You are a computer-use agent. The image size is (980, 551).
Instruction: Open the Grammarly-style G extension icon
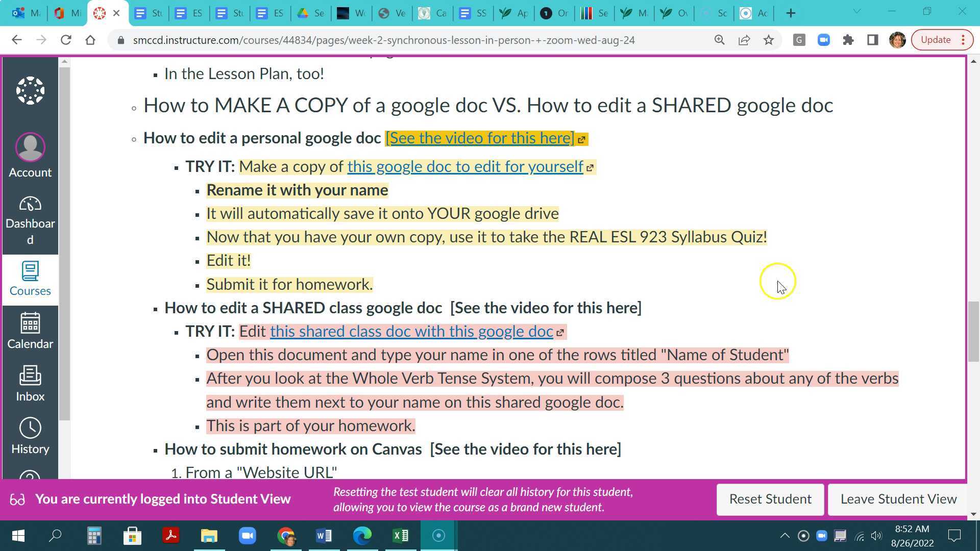pyautogui.click(x=799, y=40)
